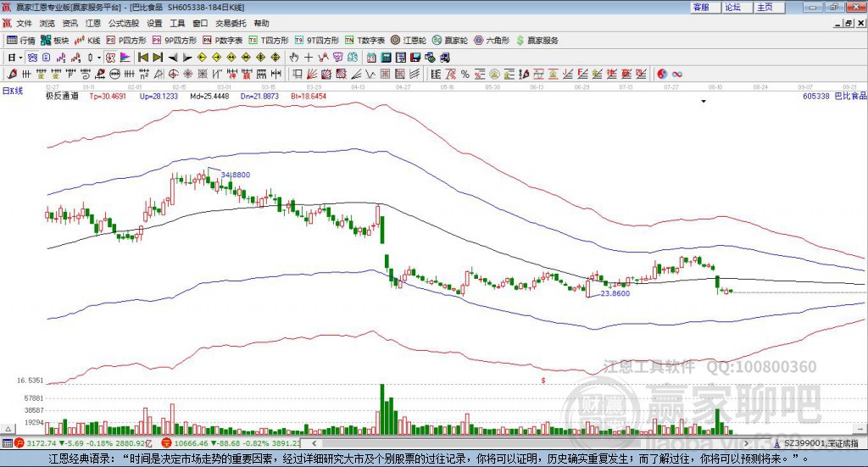Click the black left arrow icon
Image resolution: width=868 pixels, height=467 pixels.
point(173,58)
